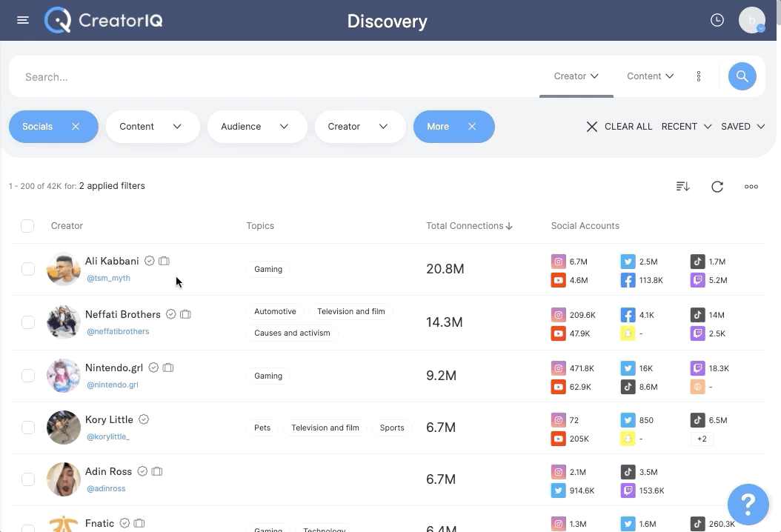Click Nintendo.grl's website globe icon

(697, 387)
